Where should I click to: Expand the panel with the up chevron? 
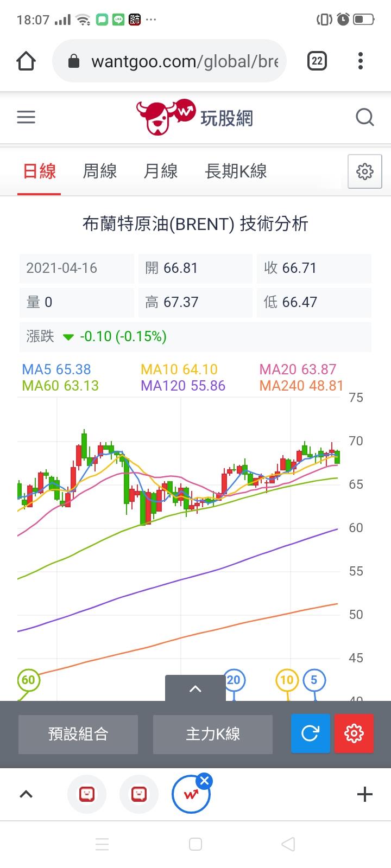click(195, 688)
